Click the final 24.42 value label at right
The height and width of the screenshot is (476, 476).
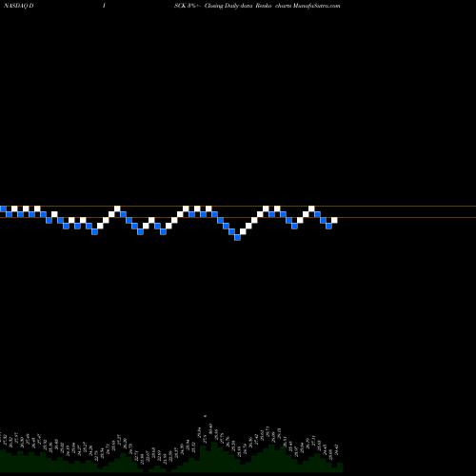[336, 449]
